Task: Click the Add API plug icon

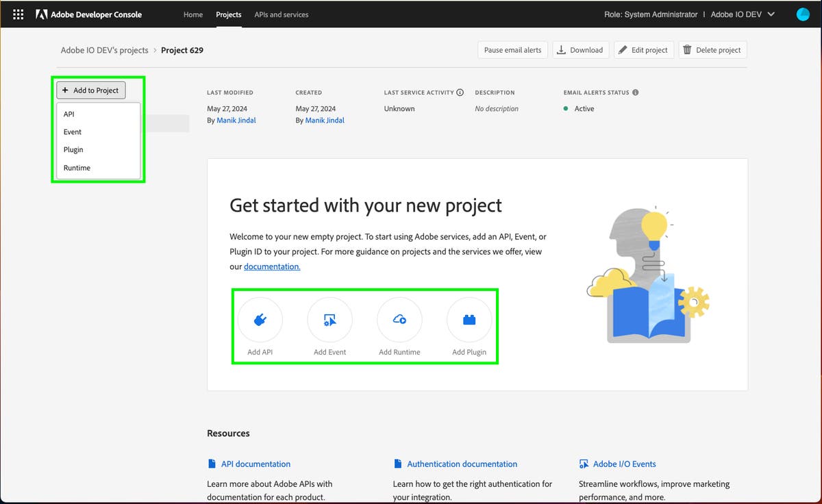Action: [x=260, y=320]
